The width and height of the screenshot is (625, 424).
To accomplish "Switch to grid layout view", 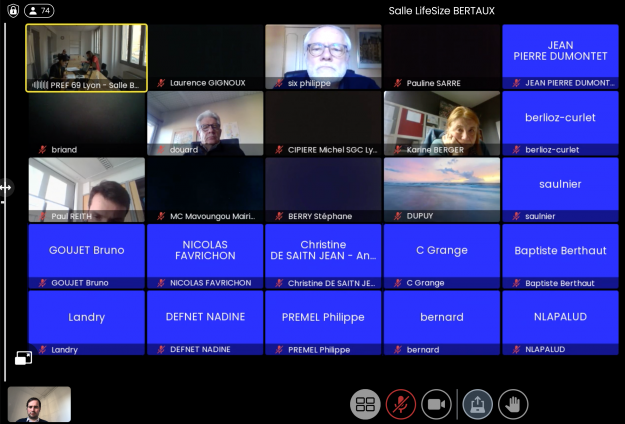I will [x=365, y=404].
